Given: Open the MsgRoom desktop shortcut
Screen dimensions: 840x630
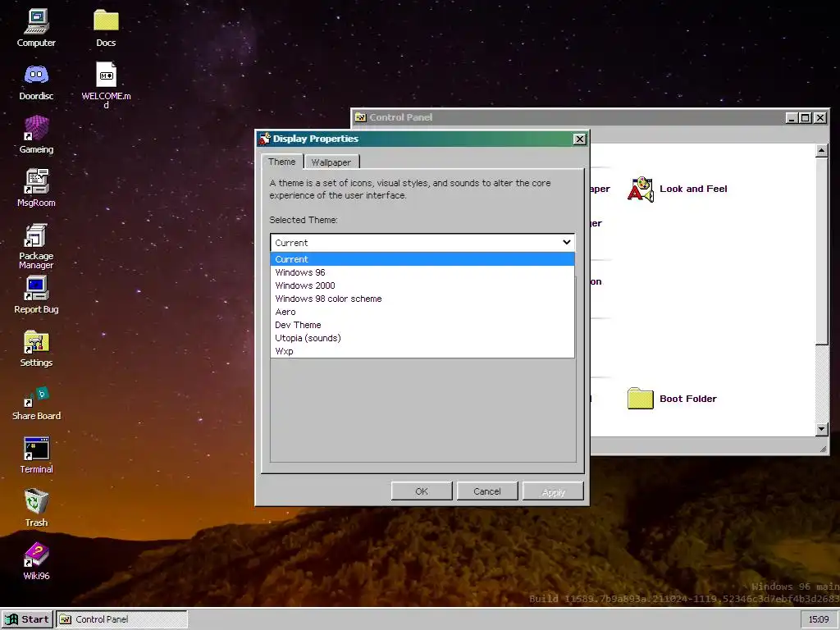Looking at the screenshot, I should pos(36,188).
